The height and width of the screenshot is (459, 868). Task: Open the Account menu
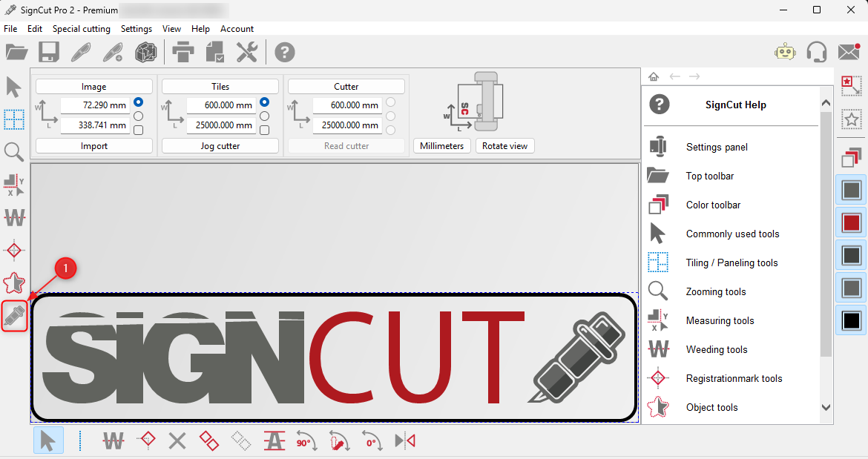pos(237,29)
